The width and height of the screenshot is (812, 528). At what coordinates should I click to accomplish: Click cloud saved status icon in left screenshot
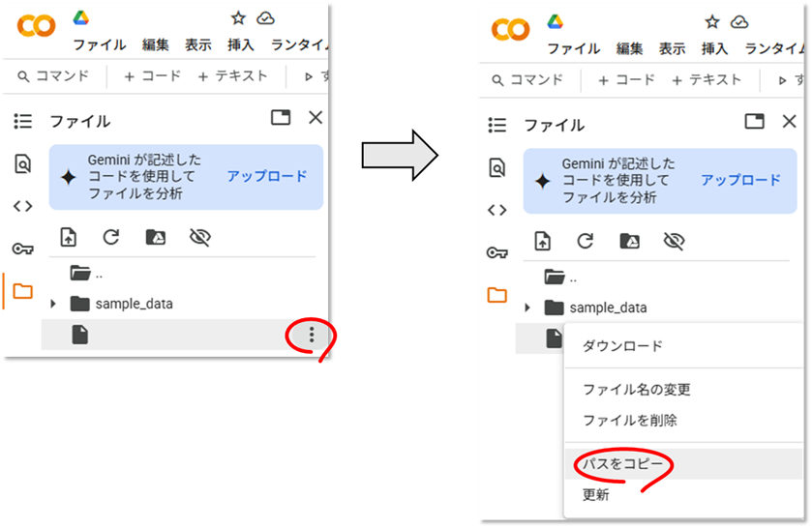[x=265, y=18]
